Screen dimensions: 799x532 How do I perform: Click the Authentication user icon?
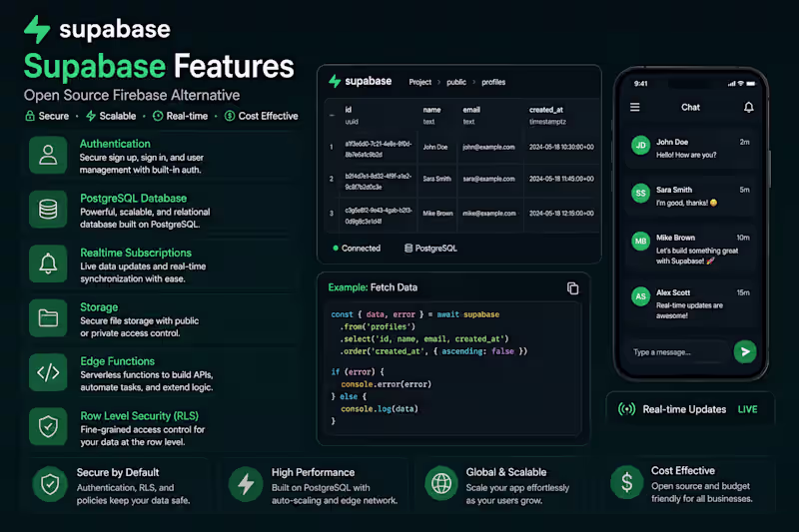48,156
